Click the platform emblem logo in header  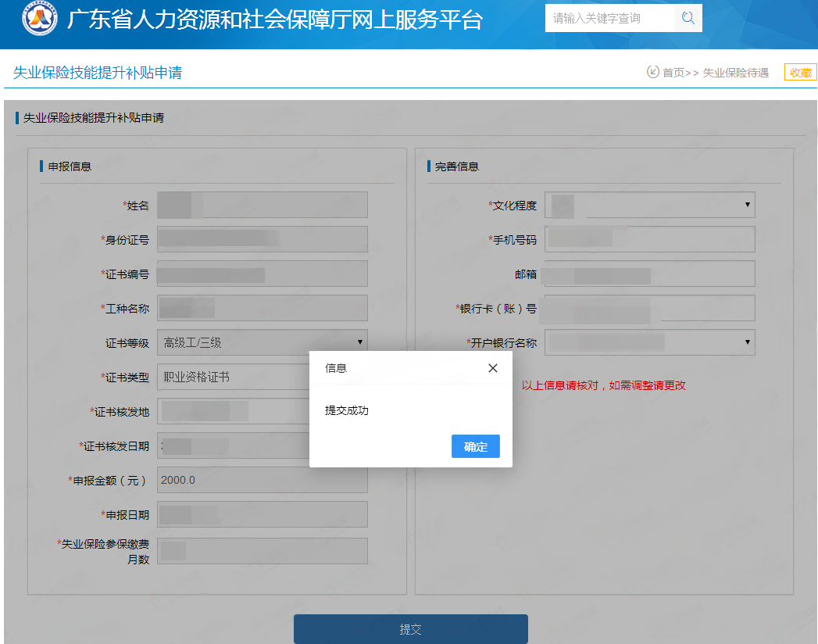39,20
